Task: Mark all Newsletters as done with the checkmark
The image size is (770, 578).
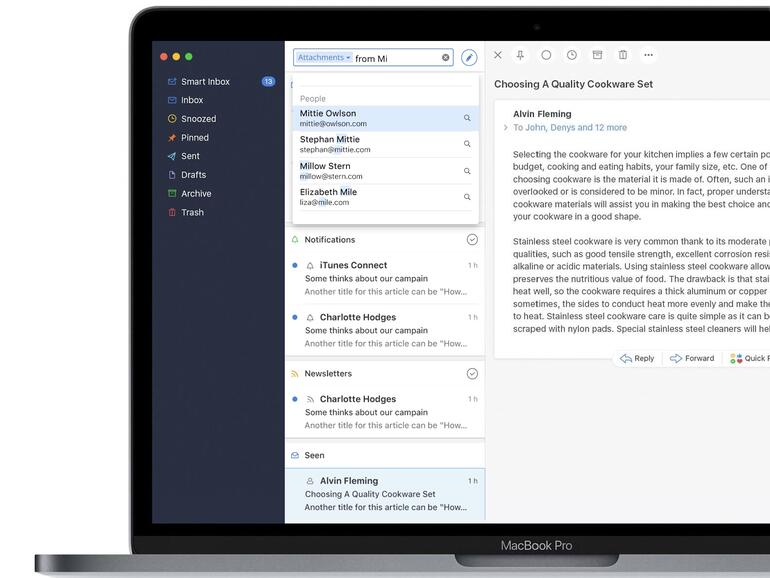Action: (472, 374)
